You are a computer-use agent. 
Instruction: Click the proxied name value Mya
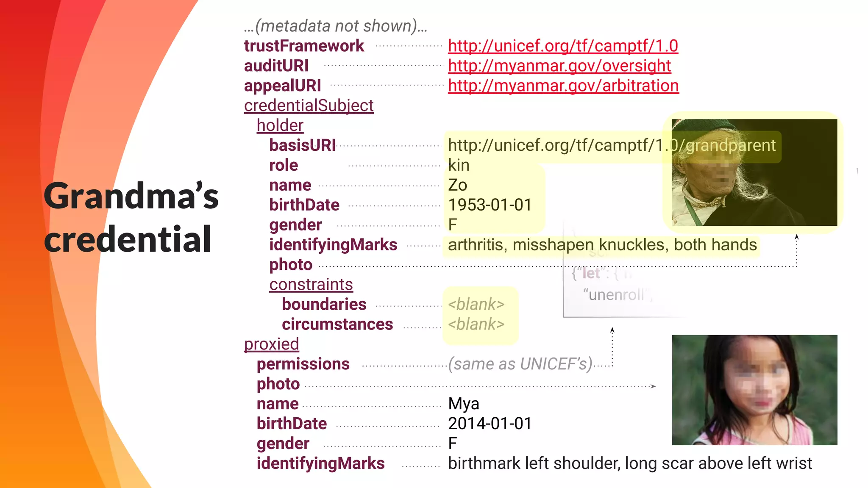pyautogui.click(x=464, y=404)
